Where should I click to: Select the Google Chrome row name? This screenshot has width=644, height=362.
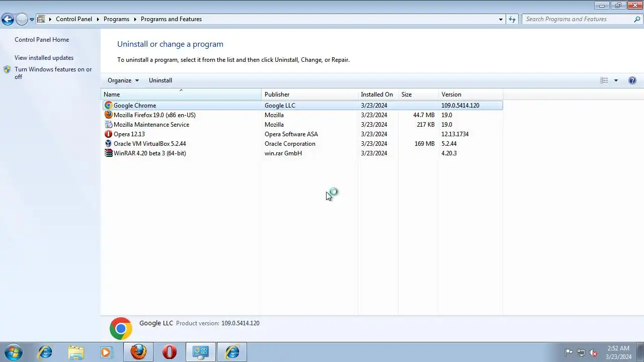[x=135, y=106]
